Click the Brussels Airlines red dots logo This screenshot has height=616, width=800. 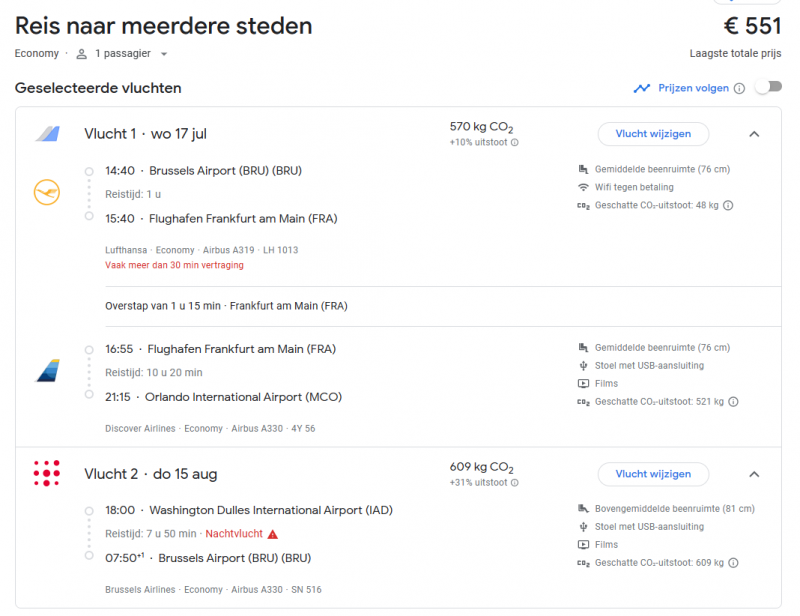click(47, 473)
